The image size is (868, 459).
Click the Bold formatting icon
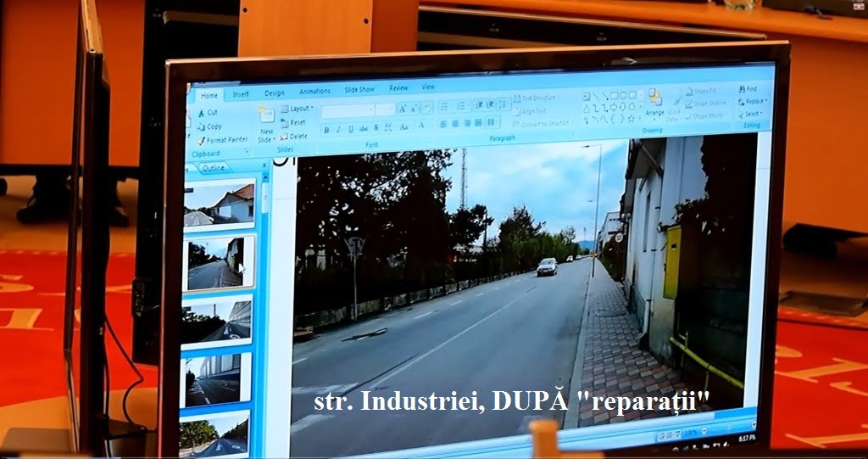(x=326, y=129)
